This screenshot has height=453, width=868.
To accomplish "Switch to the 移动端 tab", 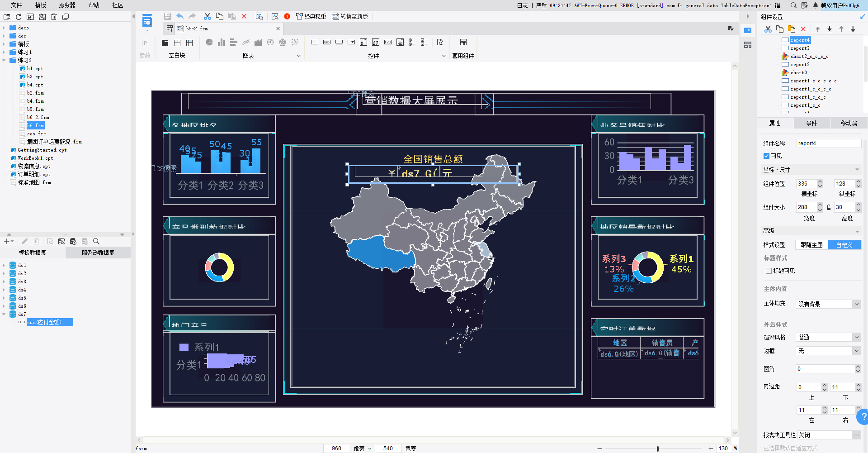I will point(849,123).
